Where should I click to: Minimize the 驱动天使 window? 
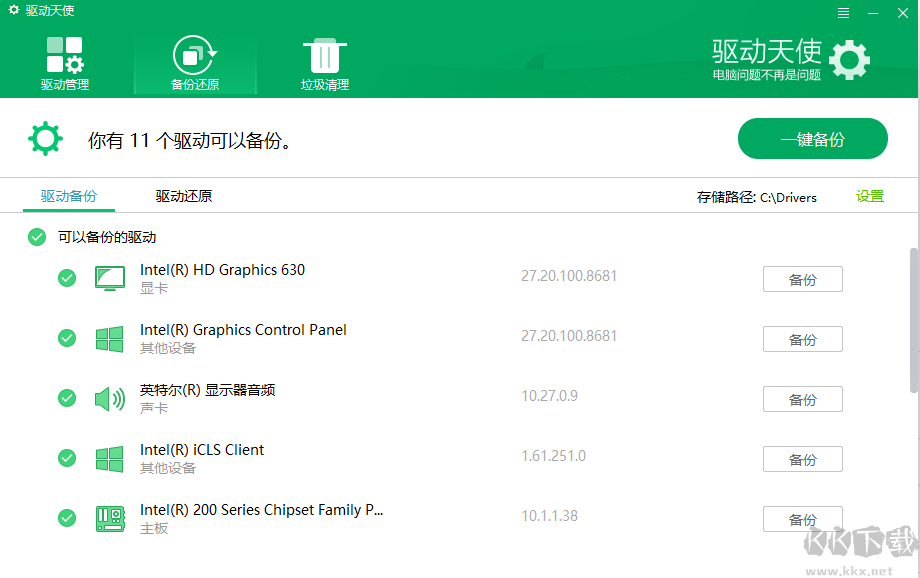click(x=873, y=13)
